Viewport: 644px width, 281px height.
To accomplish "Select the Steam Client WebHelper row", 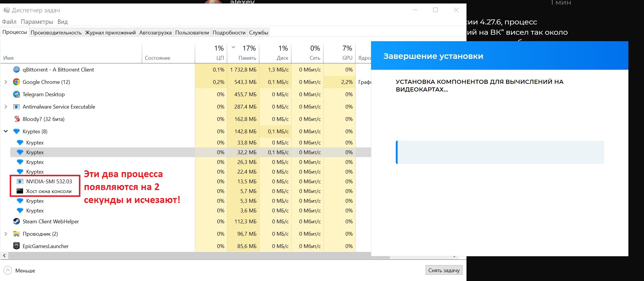I will [186, 222].
